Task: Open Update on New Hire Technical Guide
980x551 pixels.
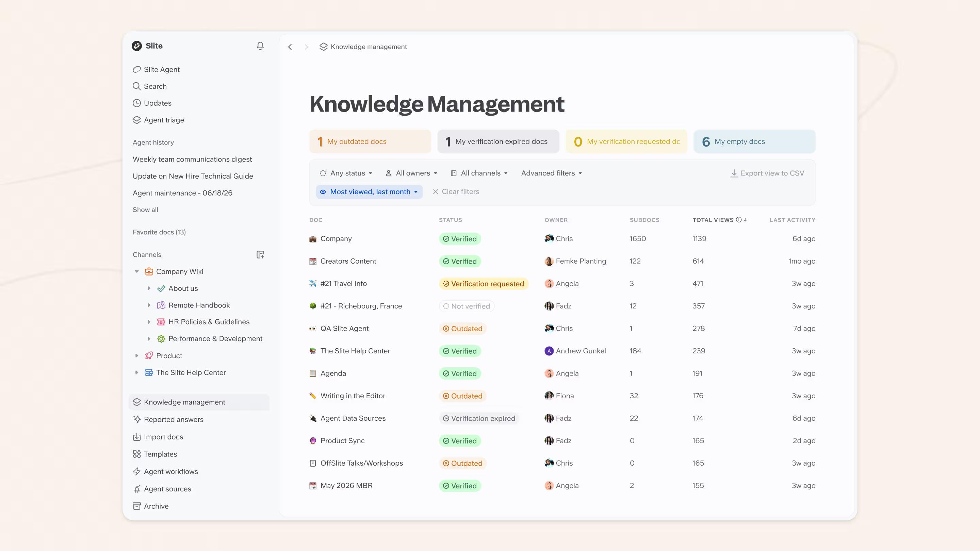Action: (193, 176)
